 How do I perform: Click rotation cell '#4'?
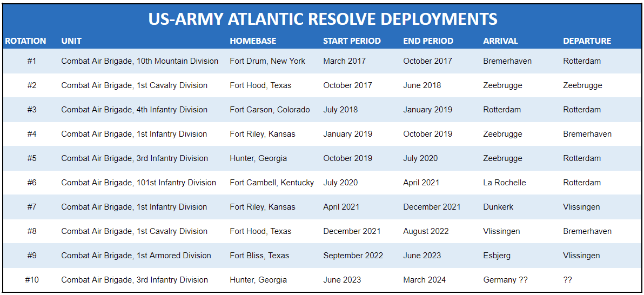click(32, 134)
